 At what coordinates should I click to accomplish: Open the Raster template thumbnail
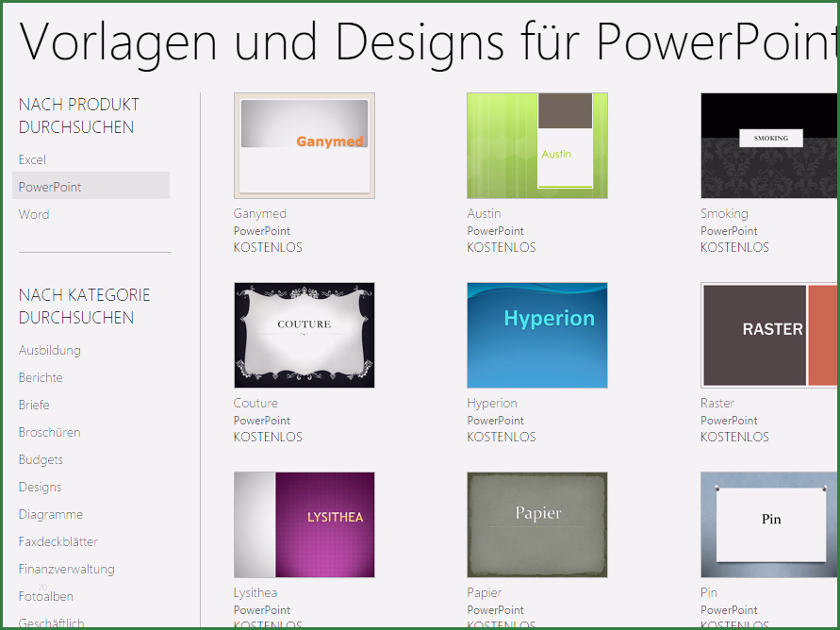(x=767, y=335)
